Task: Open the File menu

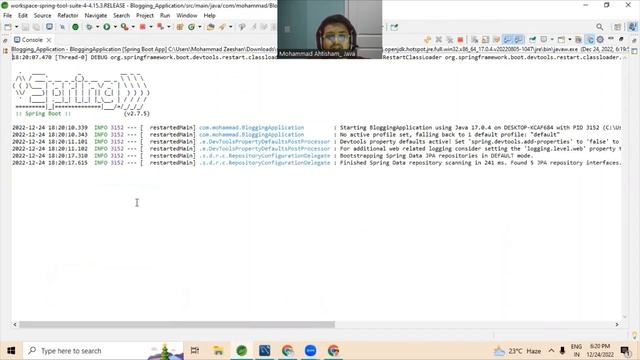Action: tap(7, 16)
